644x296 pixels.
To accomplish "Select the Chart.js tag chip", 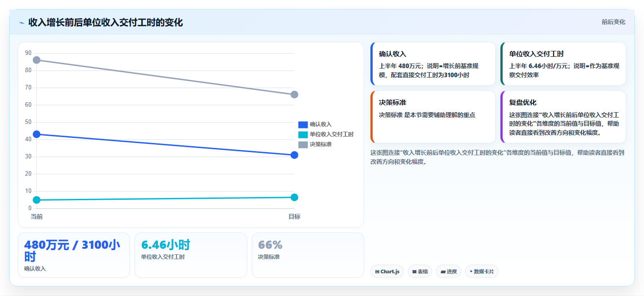I will point(387,271).
